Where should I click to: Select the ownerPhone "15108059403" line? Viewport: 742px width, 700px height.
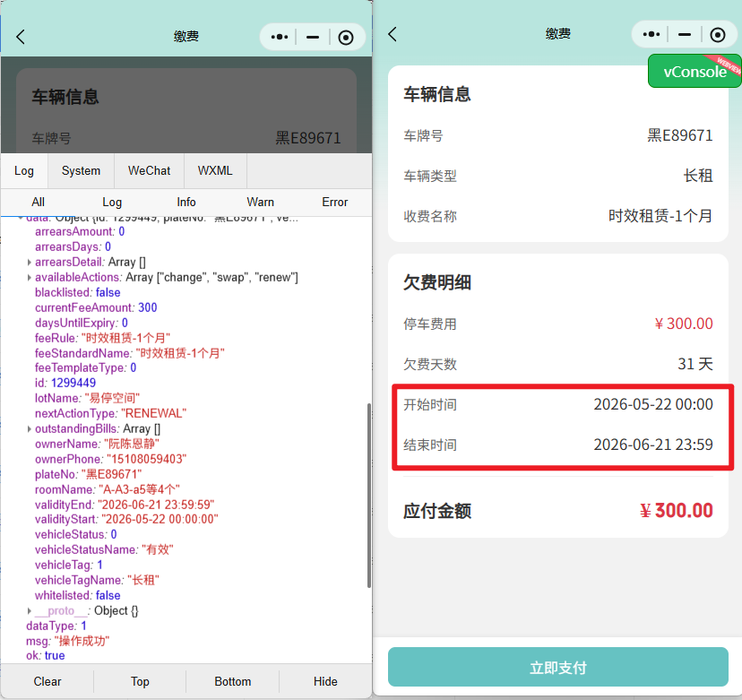click(x=111, y=459)
